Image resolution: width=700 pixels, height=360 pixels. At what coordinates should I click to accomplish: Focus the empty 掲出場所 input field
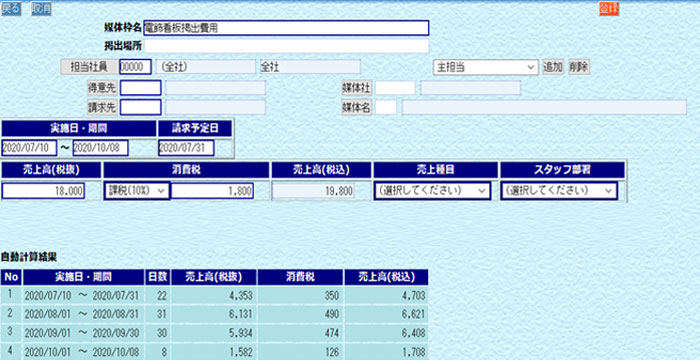286,46
